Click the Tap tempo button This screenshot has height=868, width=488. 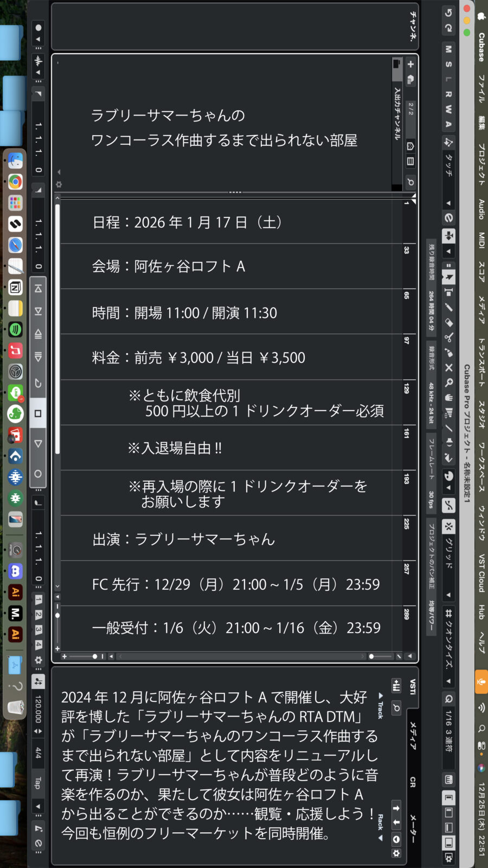click(x=37, y=783)
